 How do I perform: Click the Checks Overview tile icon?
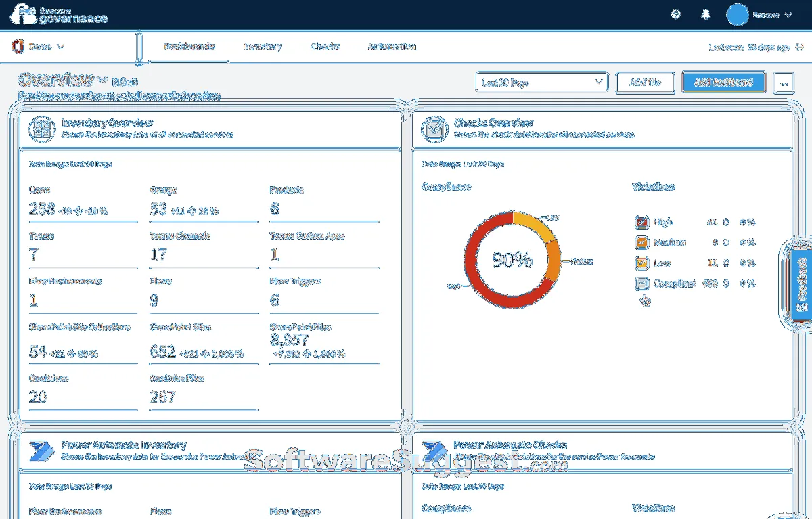point(434,129)
